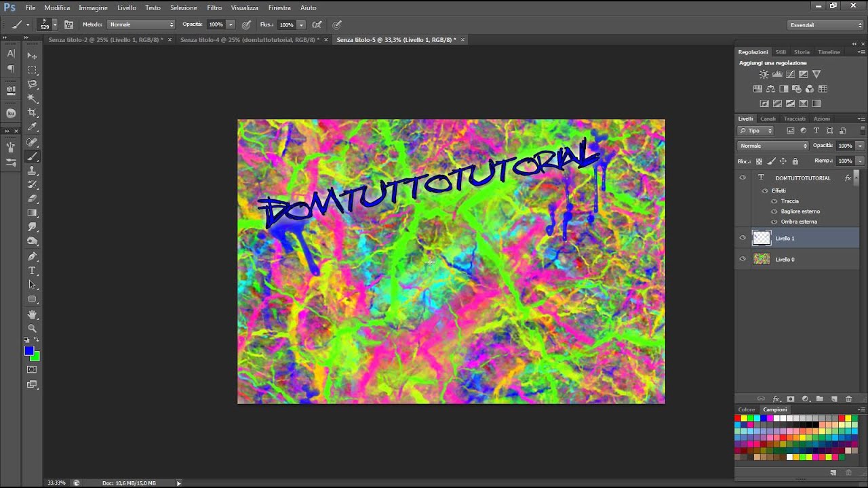Toggle lock transparent pixels
Image resolution: width=868 pixels, height=488 pixels.
coord(759,161)
